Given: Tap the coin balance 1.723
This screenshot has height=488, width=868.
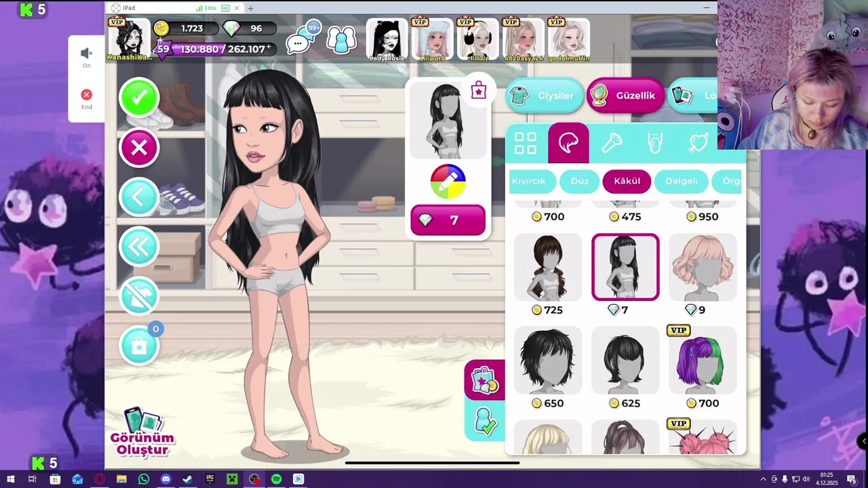Looking at the screenshot, I should click(x=186, y=28).
